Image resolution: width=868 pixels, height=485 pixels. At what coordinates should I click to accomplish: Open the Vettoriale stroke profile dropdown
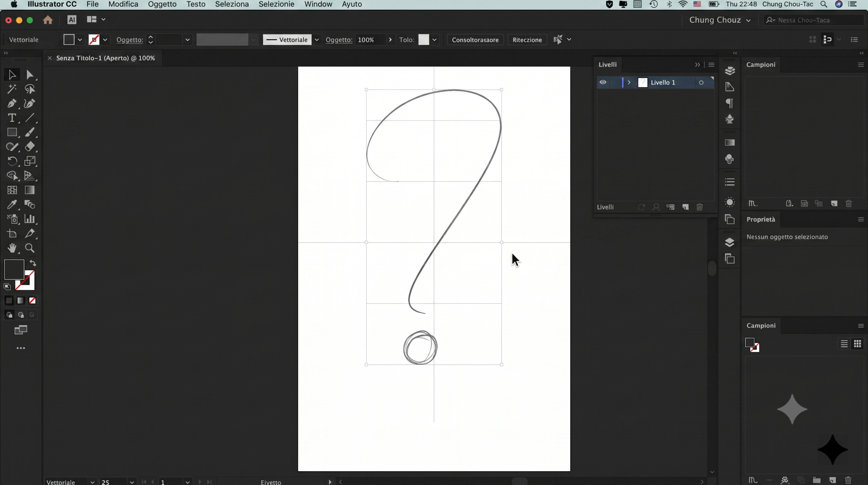tap(317, 40)
